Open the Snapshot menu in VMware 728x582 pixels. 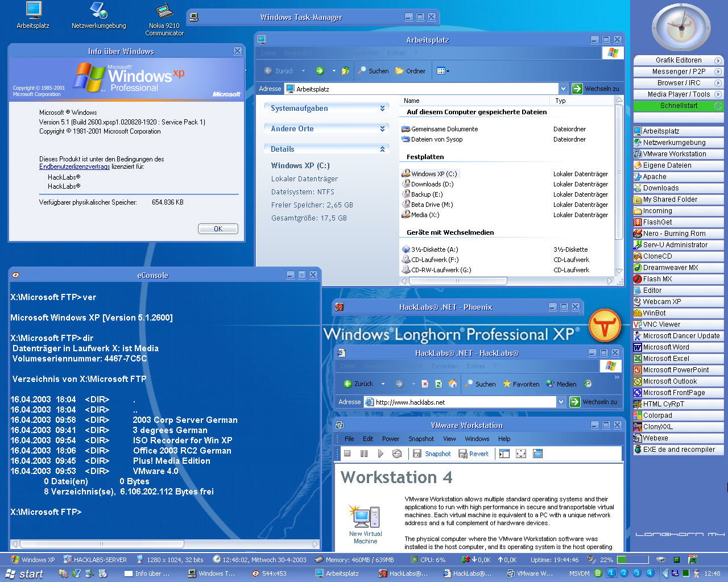click(x=421, y=439)
